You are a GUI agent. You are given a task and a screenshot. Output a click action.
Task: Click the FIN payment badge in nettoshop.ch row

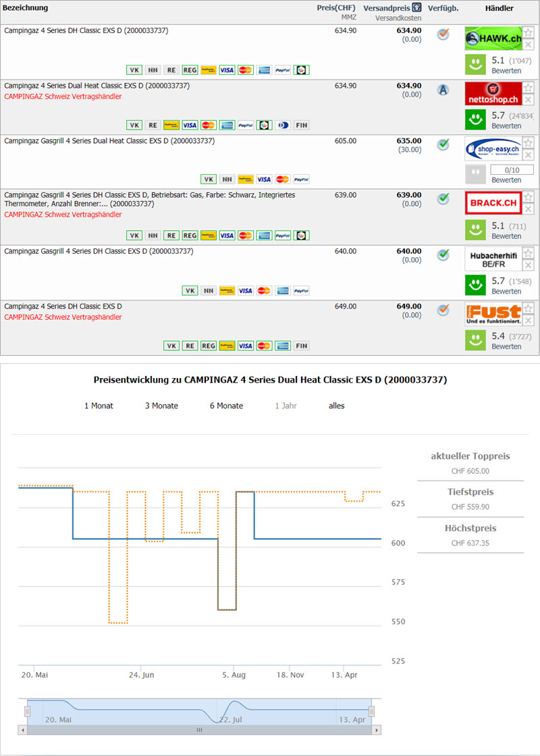(301, 126)
